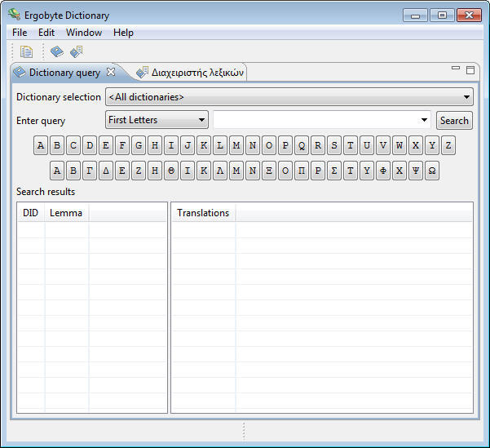
Task: Expand the query history dropdown arrow
Action: 424,120
